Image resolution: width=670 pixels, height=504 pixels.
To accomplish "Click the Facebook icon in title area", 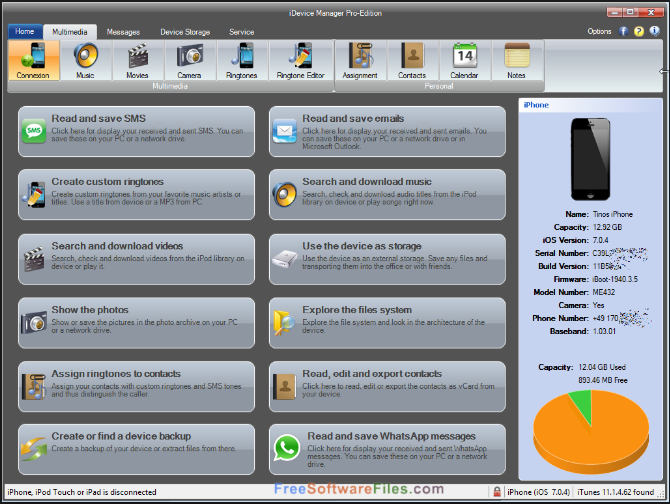I will (x=623, y=31).
